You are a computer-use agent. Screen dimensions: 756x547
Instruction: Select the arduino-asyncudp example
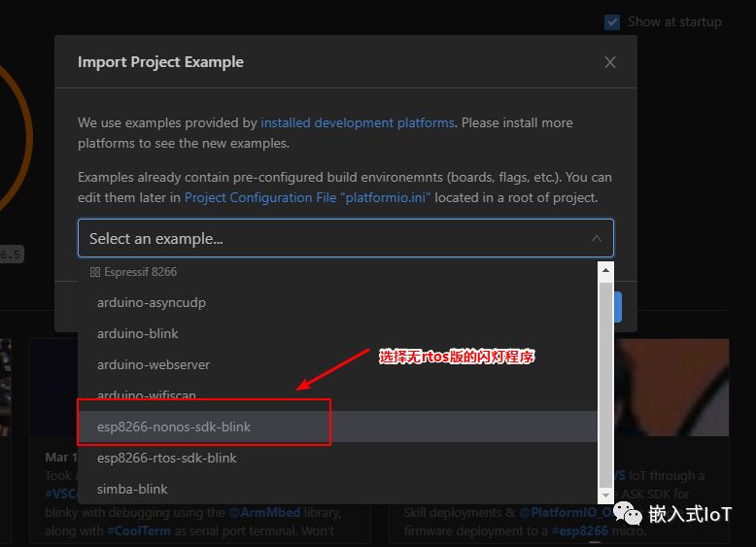(x=152, y=302)
